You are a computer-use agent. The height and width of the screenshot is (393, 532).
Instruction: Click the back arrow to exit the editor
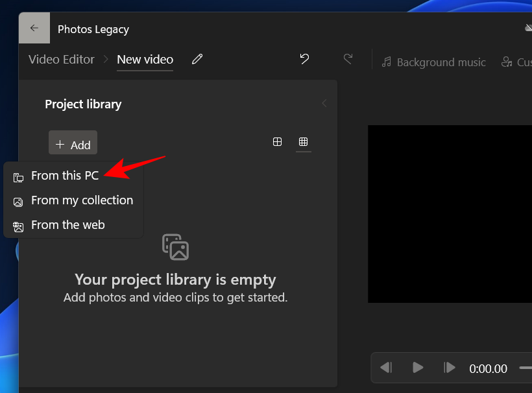34,28
